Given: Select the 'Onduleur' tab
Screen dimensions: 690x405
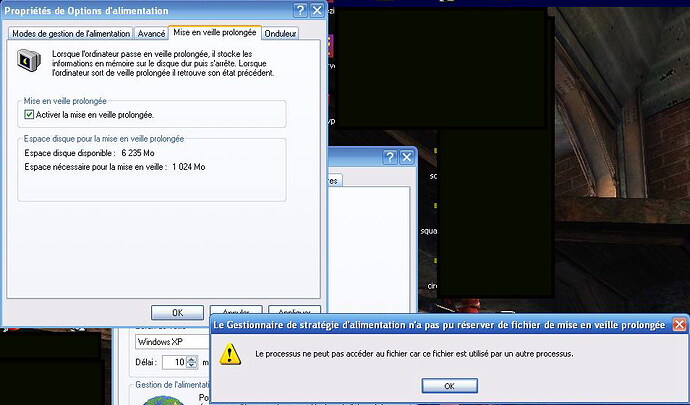Looking at the screenshot, I should [x=280, y=33].
